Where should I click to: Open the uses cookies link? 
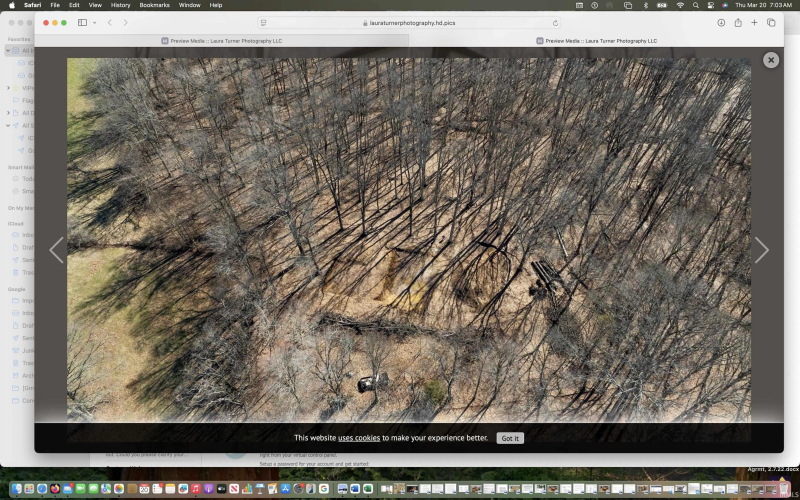pyautogui.click(x=359, y=438)
